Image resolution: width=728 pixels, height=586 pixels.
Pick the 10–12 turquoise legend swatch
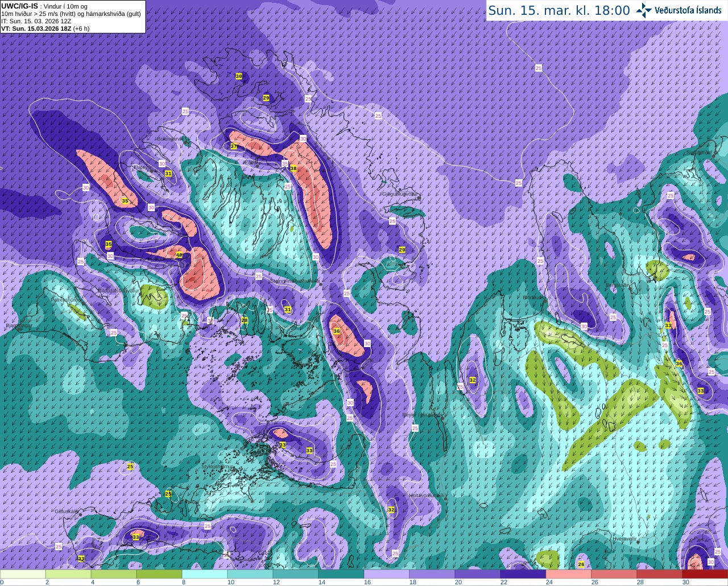tap(250, 574)
